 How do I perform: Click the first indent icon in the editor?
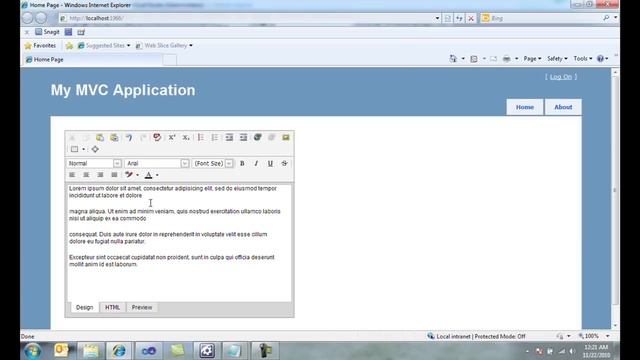coord(229,138)
